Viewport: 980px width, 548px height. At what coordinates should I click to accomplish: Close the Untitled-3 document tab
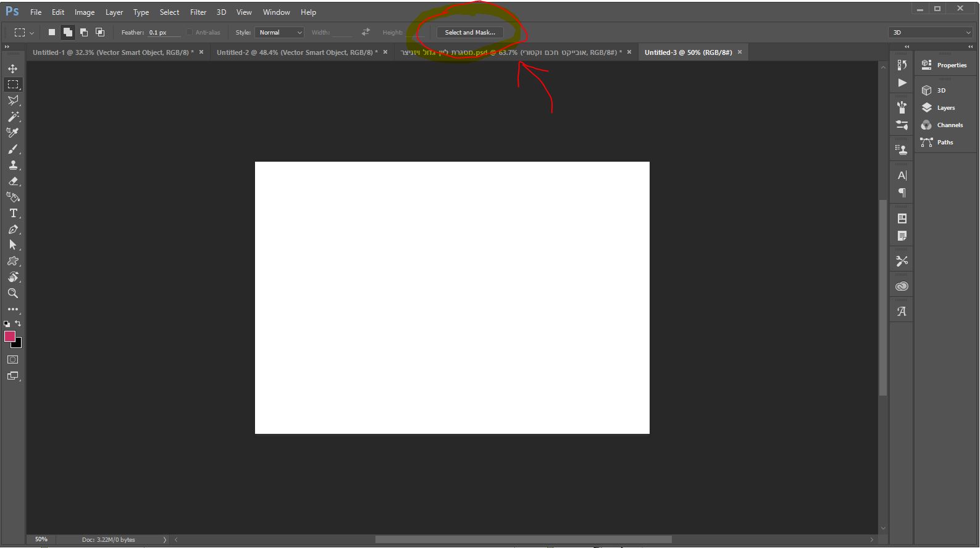(x=740, y=52)
